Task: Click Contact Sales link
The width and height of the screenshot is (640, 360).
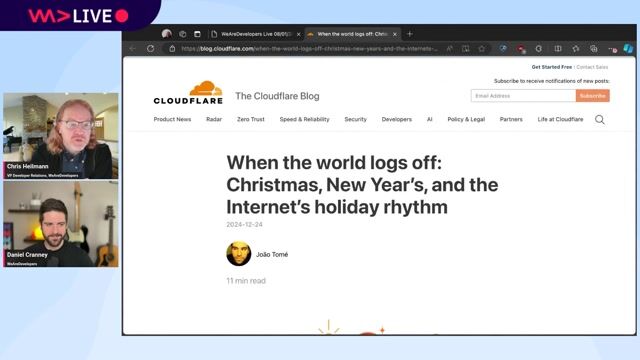Action: click(592, 67)
